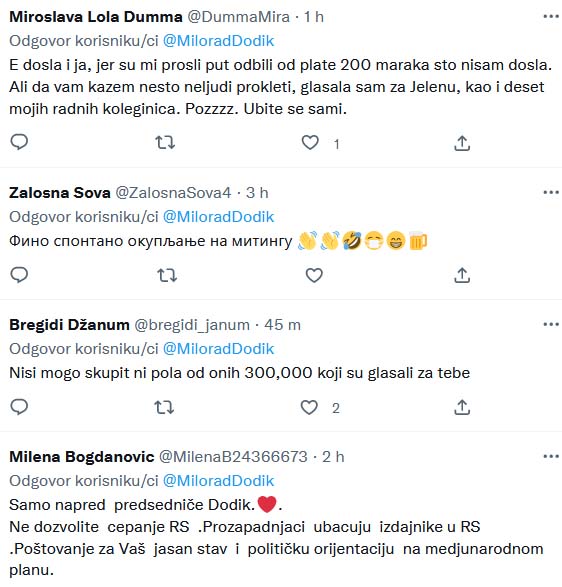Open more options on Bregidi Džanum's tweet
Screen dimensions: 562x587
tap(551, 324)
